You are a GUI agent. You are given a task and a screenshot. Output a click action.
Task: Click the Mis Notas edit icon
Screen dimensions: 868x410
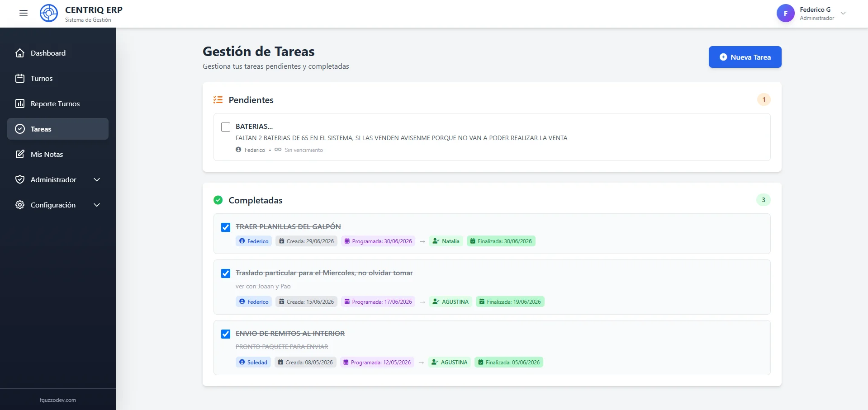coord(20,154)
